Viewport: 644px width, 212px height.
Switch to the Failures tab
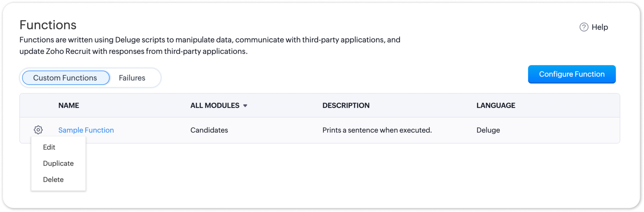click(x=132, y=78)
